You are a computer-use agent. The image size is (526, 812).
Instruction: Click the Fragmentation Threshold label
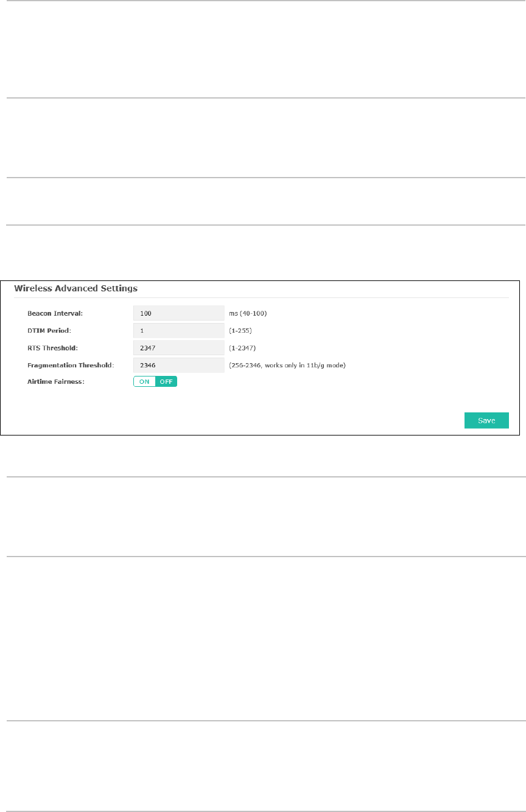[71, 366]
